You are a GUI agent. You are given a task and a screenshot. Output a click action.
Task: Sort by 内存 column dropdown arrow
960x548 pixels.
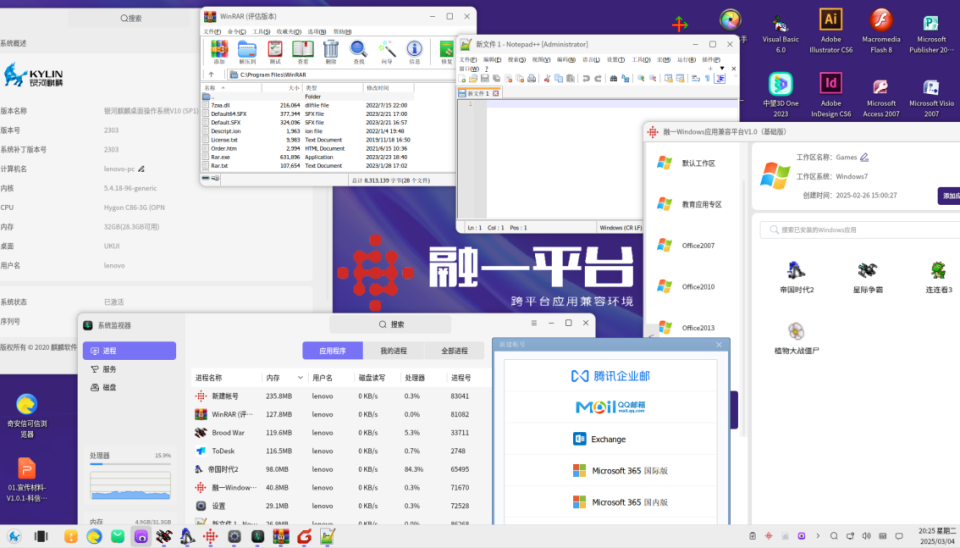pyautogui.click(x=300, y=378)
